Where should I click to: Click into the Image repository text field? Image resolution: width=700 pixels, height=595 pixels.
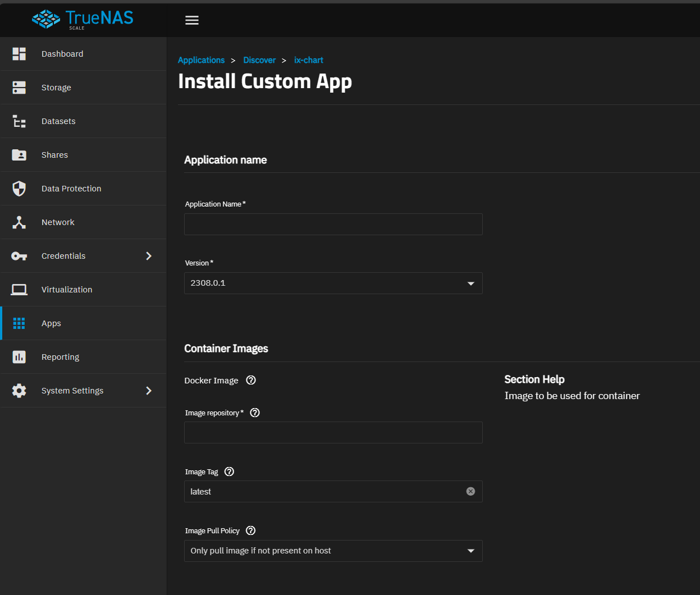click(333, 432)
